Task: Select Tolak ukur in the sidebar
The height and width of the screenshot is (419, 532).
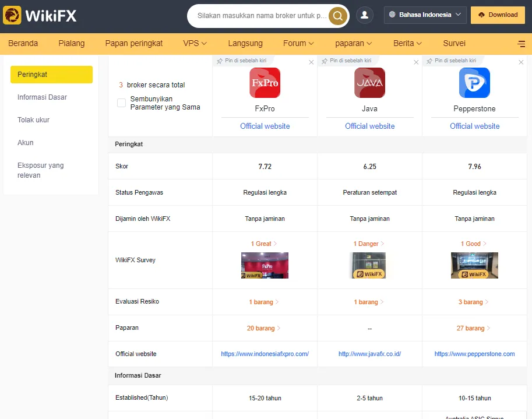Action: click(33, 120)
